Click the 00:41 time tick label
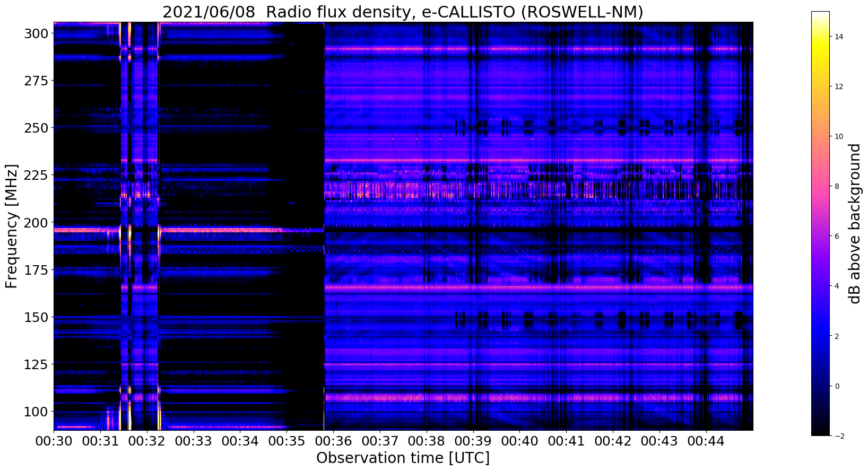The height and width of the screenshot is (471, 868). click(566, 441)
